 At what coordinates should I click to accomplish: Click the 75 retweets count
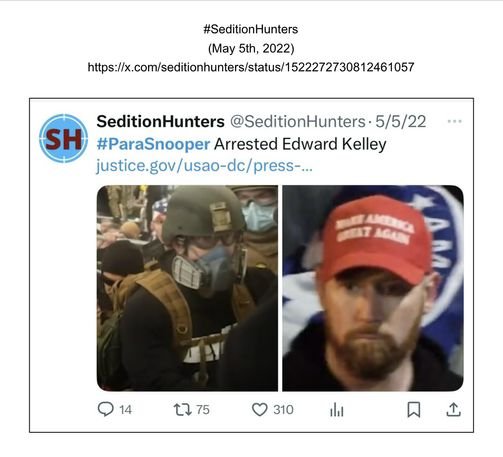203,410
